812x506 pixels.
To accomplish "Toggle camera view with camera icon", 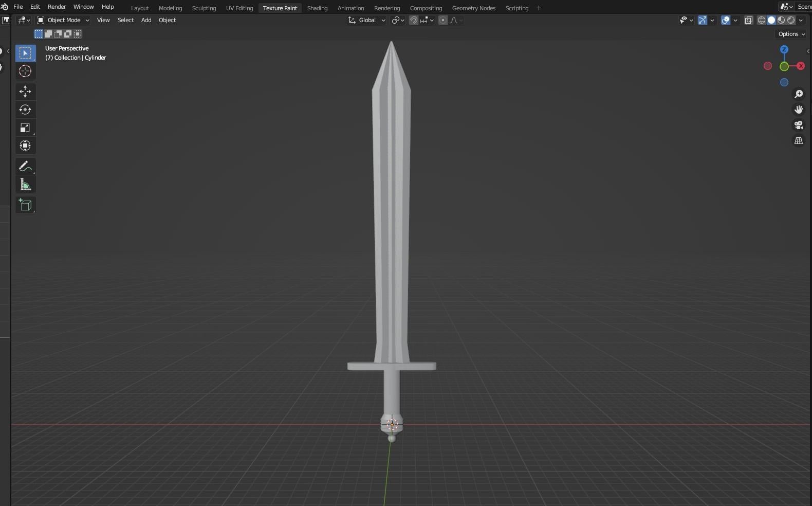I will (x=799, y=125).
